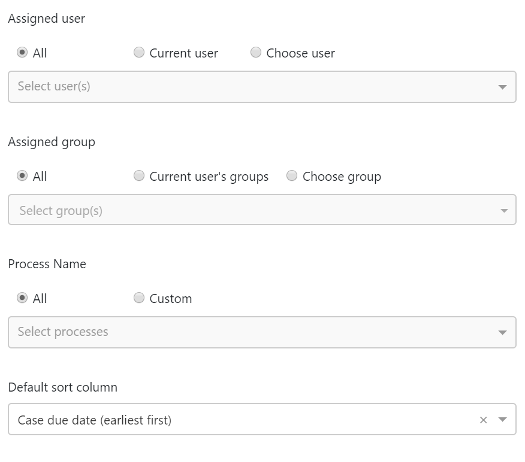The height and width of the screenshot is (462, 525).
Task: Click the Default sort column label
Action: pos(63,387)
